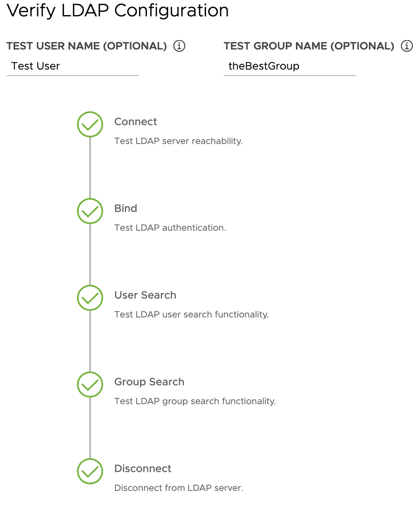Click Test LDAP authentication description text
The image size is (420, 522).
[170, 227]
